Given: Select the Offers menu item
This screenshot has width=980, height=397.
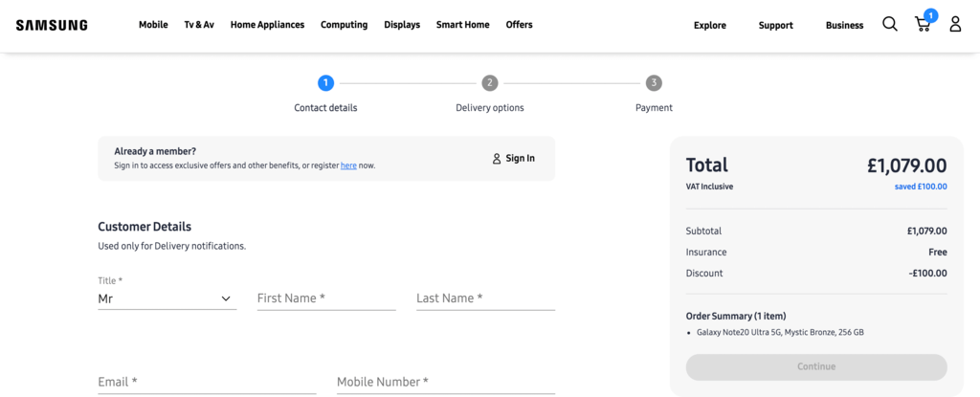Looking at the screenshot, I should (x=519, y=25).
